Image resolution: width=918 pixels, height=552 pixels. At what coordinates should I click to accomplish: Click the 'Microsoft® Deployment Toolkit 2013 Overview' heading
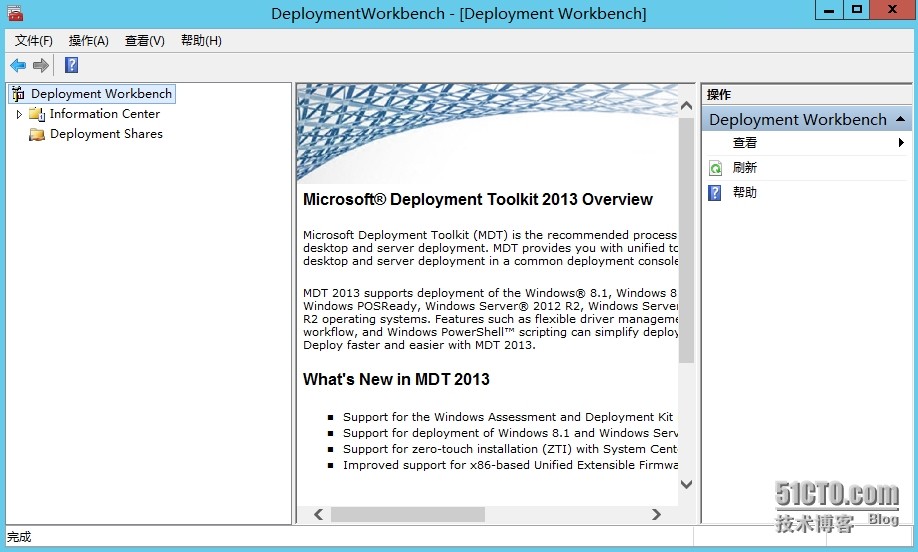478,200
